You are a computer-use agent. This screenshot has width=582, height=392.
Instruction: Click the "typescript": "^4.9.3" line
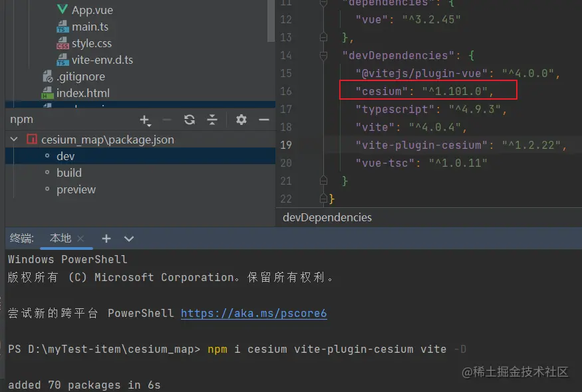(431, 109)
